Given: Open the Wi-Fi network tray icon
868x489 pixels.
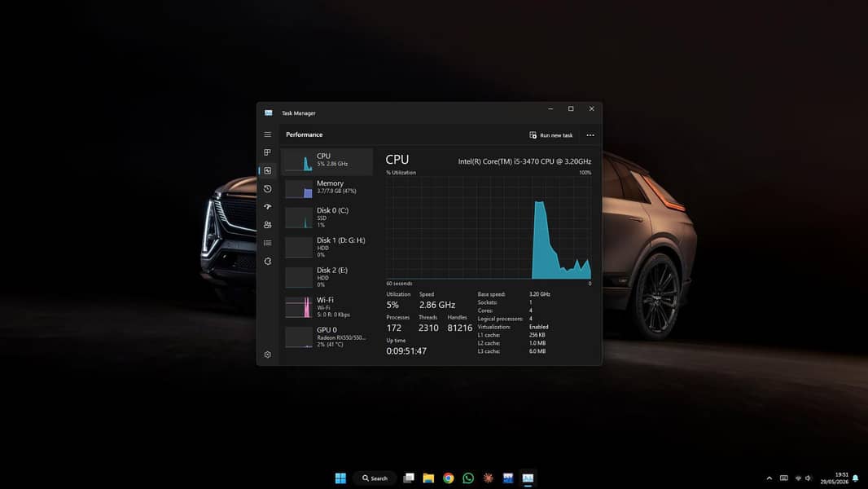Looking at the screenshot, I should point(798,478).
